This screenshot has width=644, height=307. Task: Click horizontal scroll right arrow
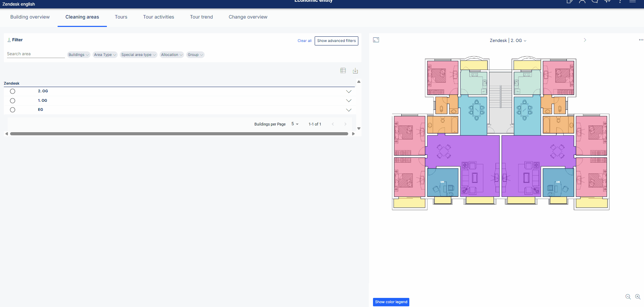(x=353, y=134)
